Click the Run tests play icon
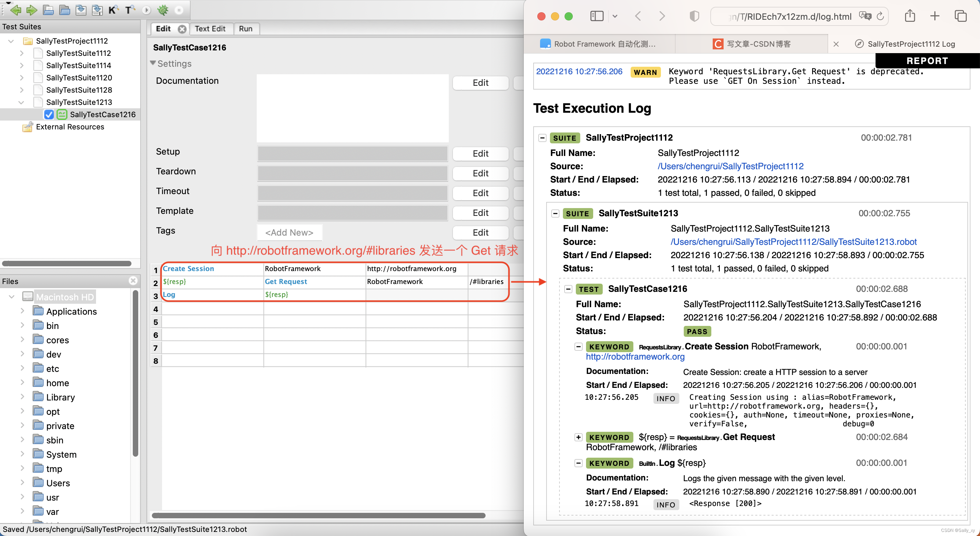 click(x=146, y=10)
